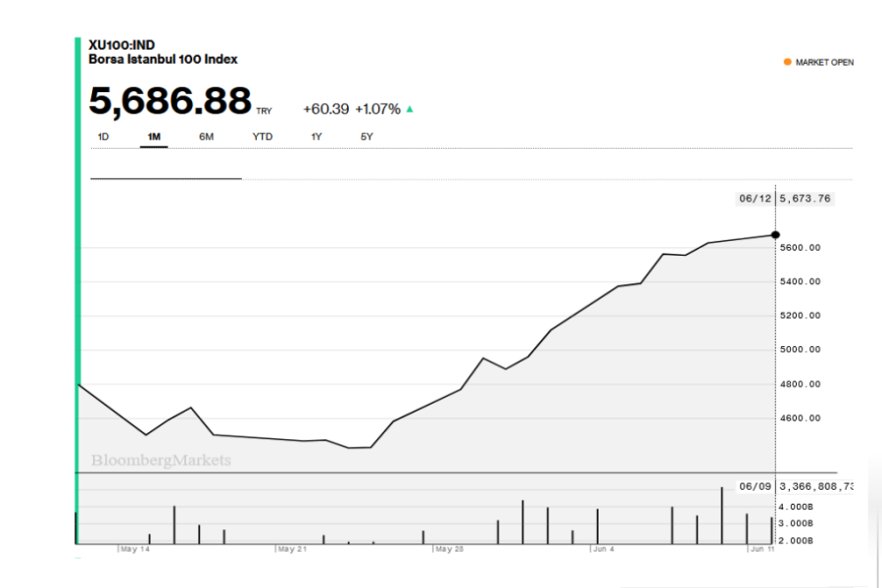Click the BloombergMarkets watermark
This screenshot has height=588, width=882.
click(x=162, y=460)
